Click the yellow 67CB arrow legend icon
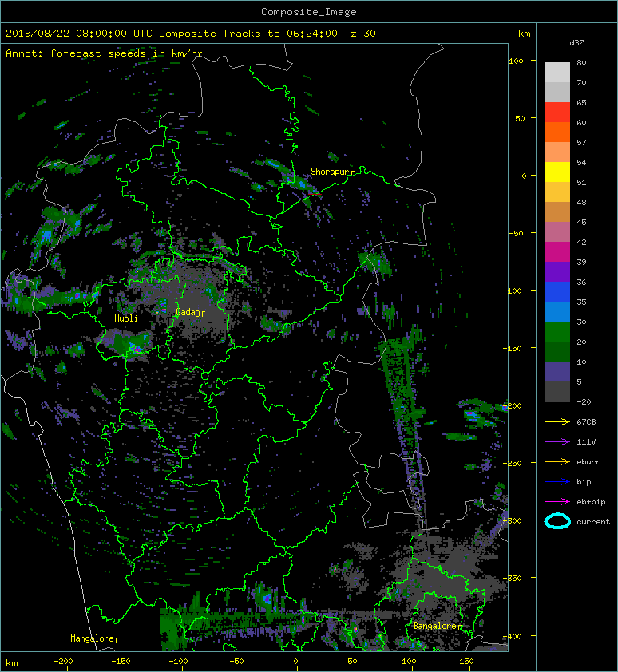This screenshot has height=672, width=618. (x=557, y=421)
